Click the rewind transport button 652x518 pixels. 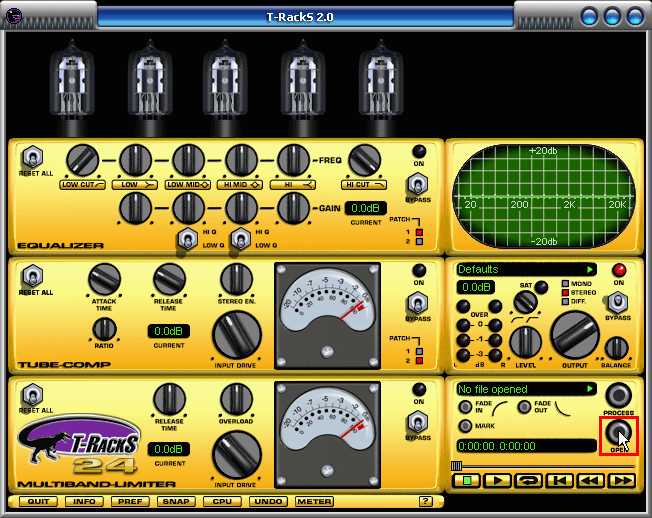[591, 481]
